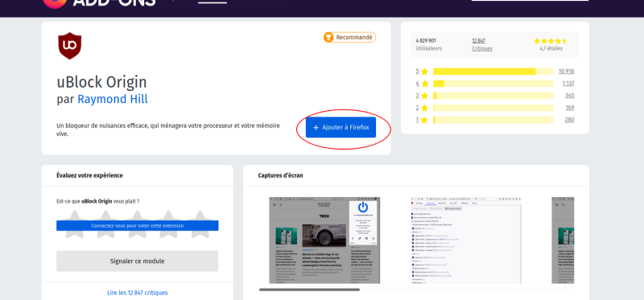Filter reviews by 2 star rating
This screenshot has width=644, height=300.
pyautogui.click(x=422, y=108)
